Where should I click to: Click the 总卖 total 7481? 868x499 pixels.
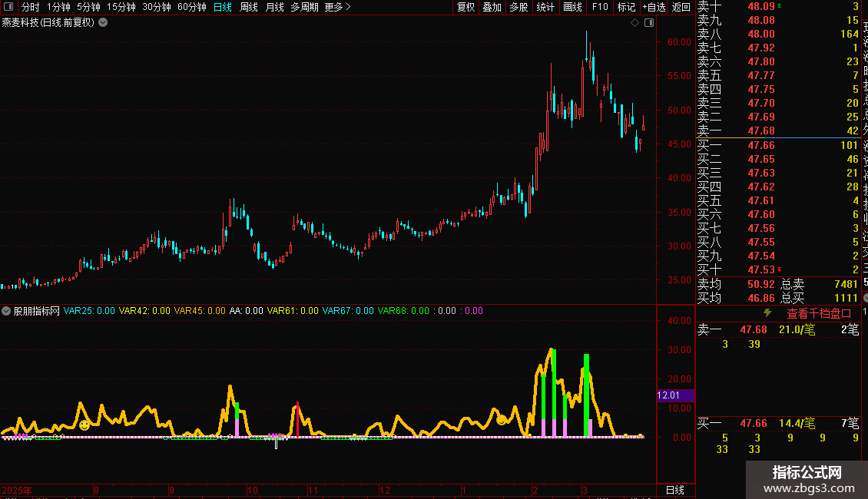click(846, 284)
